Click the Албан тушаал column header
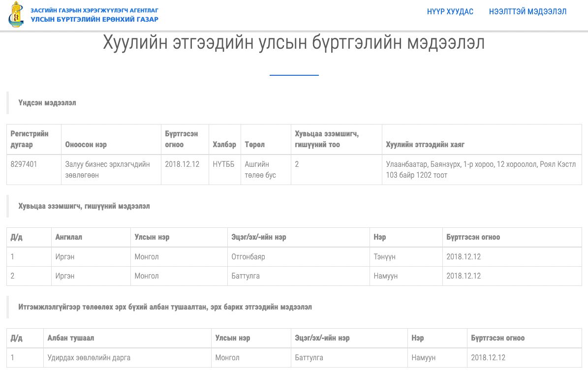Viewport: 588px width, 374px height. click(x=70, y=338)
